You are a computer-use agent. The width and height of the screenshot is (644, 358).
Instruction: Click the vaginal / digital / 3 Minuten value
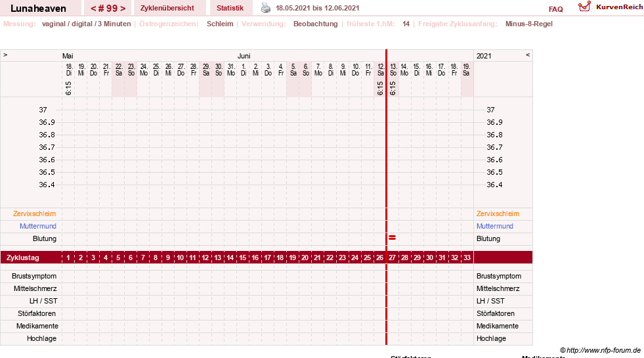click(x=86, y=24)
